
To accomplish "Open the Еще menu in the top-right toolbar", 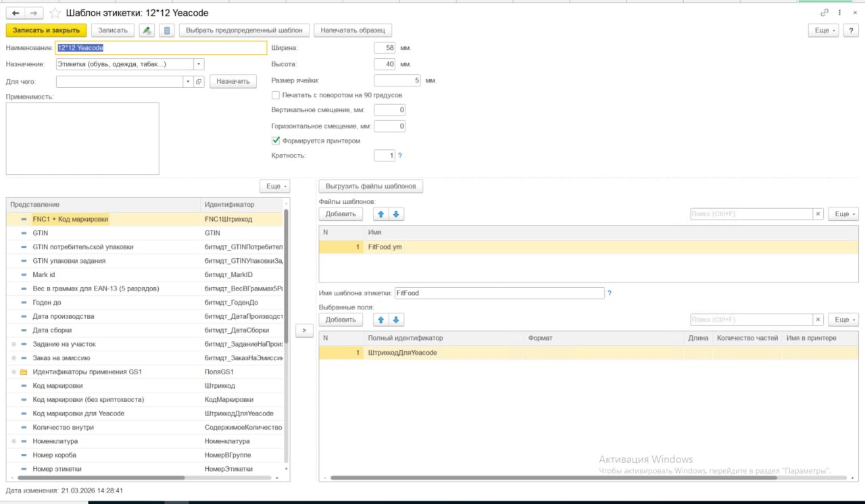I will [825, 30].
